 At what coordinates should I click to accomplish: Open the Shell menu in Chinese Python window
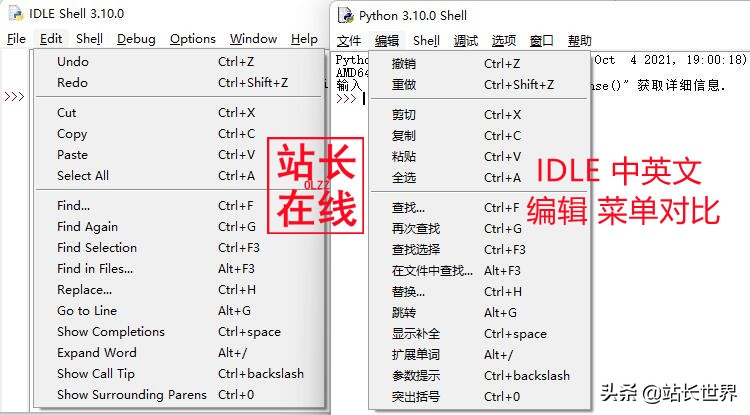(x=426, y=41)
